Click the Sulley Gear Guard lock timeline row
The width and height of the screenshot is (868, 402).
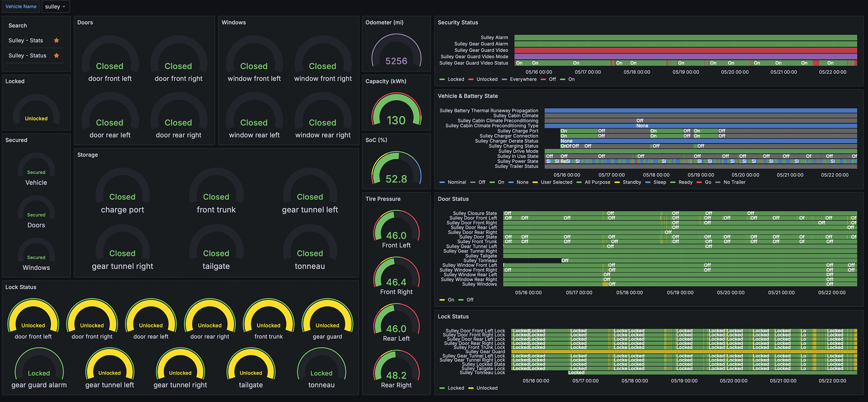pos(684,352)
